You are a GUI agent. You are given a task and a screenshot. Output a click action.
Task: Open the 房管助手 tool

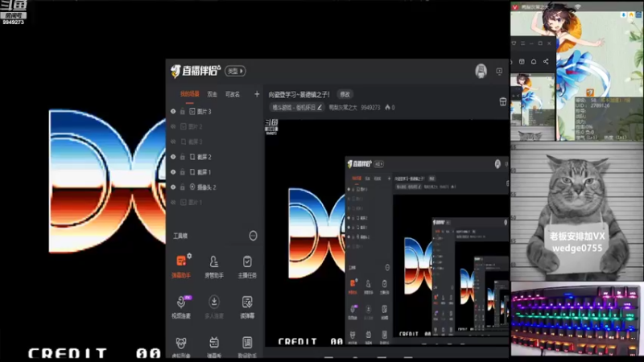pos(213,267)
